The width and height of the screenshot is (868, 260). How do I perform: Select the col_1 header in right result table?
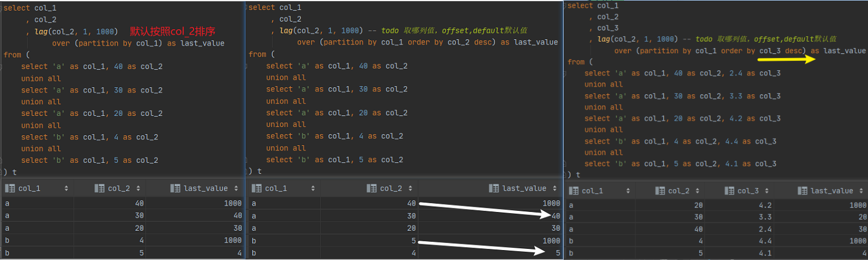[592, 191]
